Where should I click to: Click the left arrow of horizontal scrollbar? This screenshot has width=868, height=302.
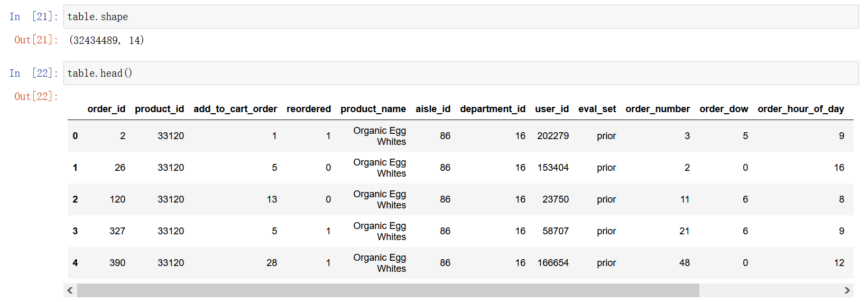point(70,290)
